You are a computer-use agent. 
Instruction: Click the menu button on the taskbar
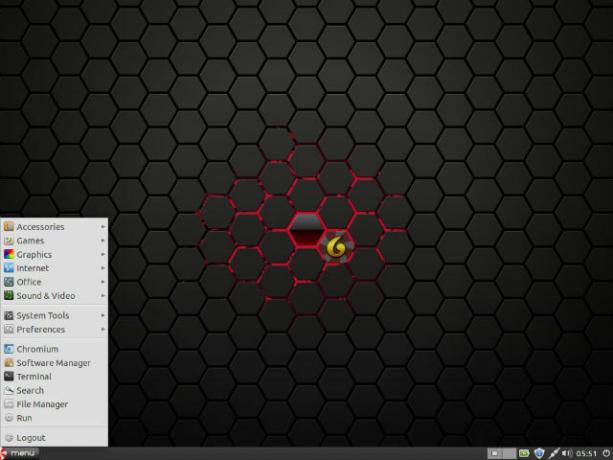(x=19, y=453)
